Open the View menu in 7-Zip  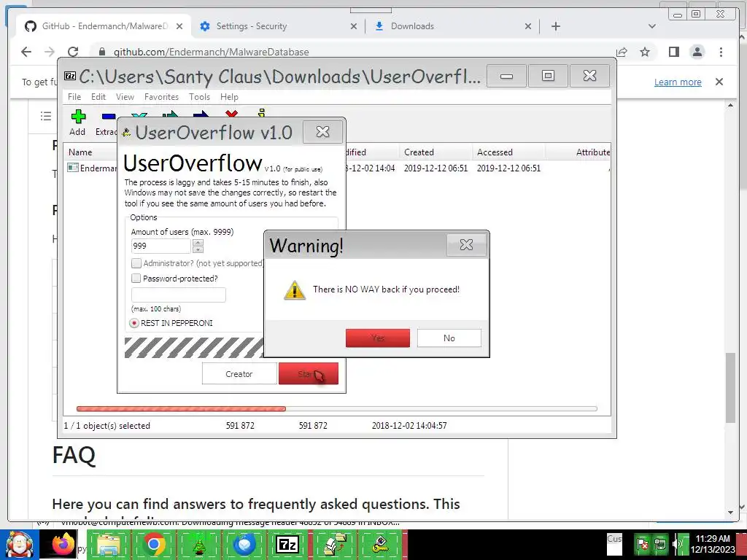125,97
